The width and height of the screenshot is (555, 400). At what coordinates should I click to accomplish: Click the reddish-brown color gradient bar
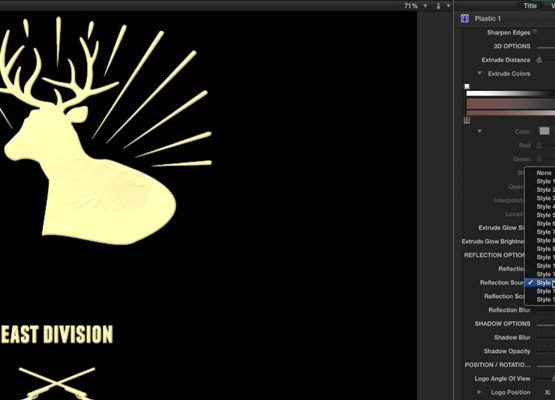(x=510, y=104)
